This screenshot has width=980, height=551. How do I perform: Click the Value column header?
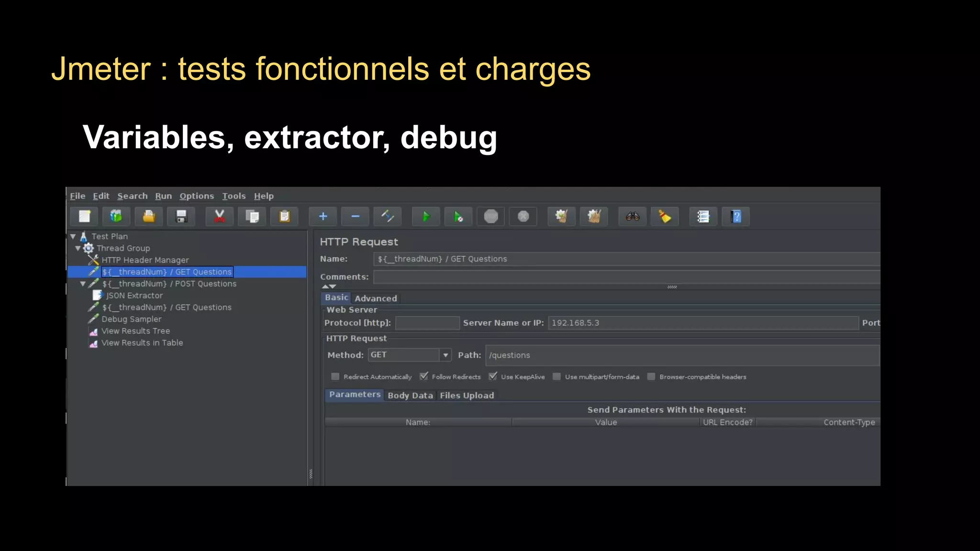(606, 422)
